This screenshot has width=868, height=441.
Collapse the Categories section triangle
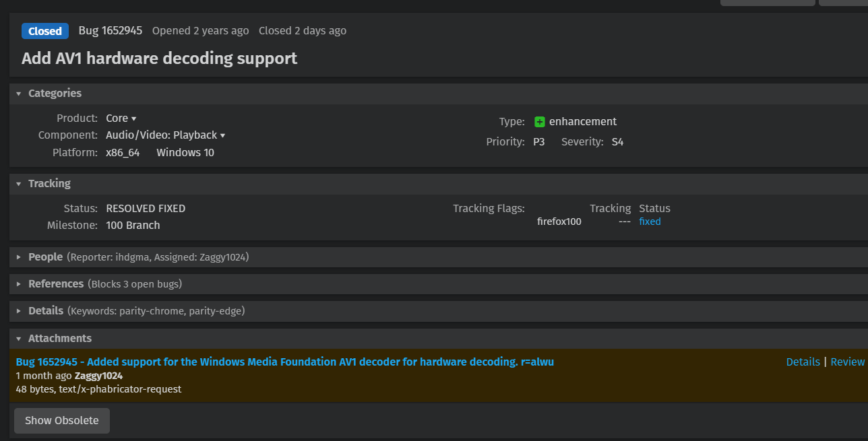coord(19,94)
